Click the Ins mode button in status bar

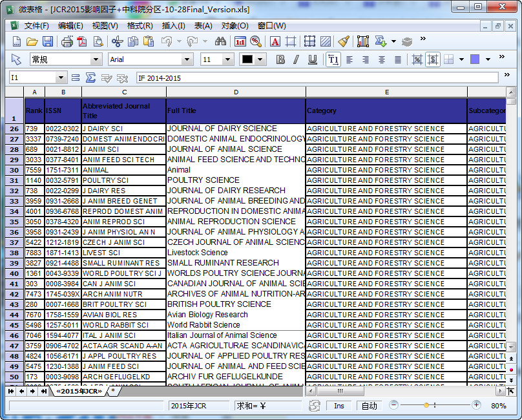pyautogui.click(x=339, y=406)
